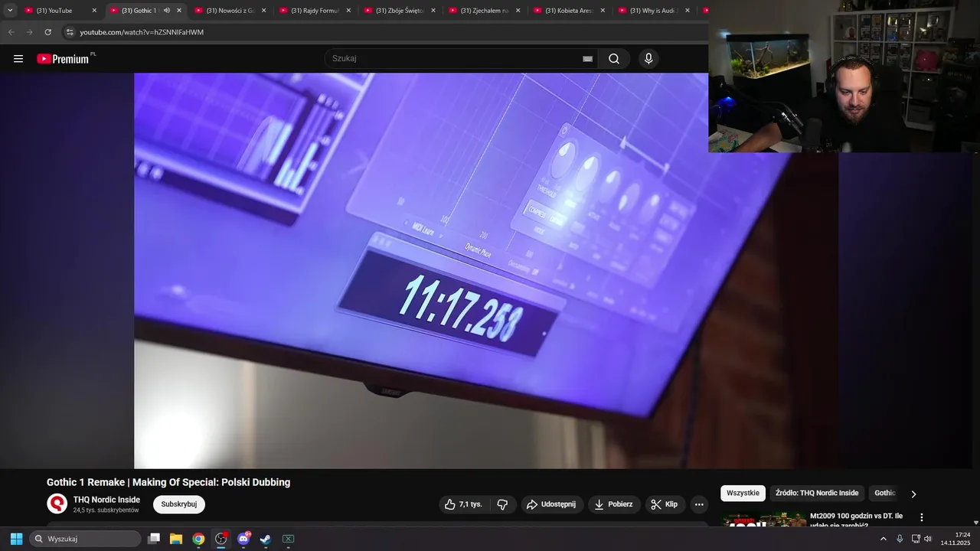Mute the Gothic 1 tab via its speaker icon
The height and width of the screenshot is (551, 980).
click(167, 11)
